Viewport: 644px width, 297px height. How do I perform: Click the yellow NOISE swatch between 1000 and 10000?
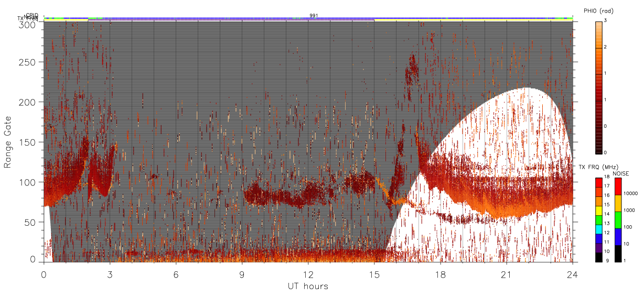click(x=618, y=203)
